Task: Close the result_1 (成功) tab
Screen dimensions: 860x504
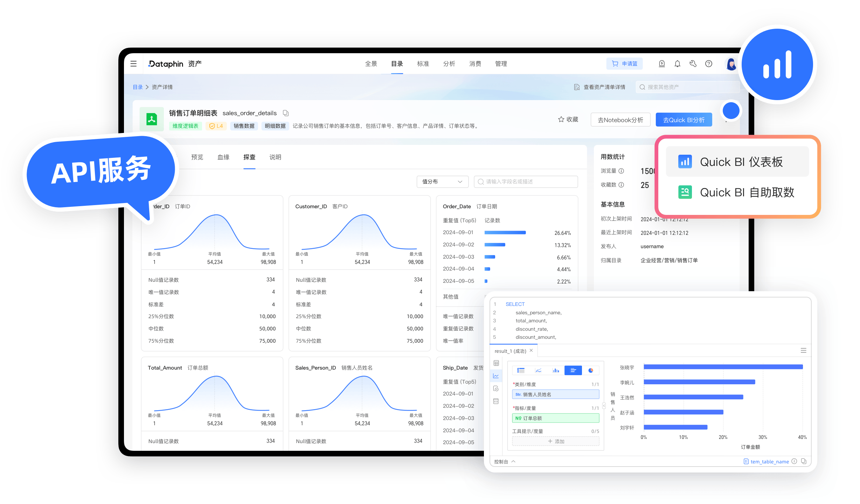Action: (531, 351)
